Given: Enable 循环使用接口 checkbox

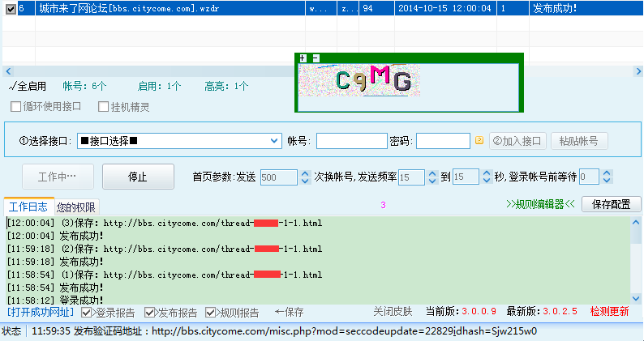Looking at the screenshot, I should coord(16,107).
